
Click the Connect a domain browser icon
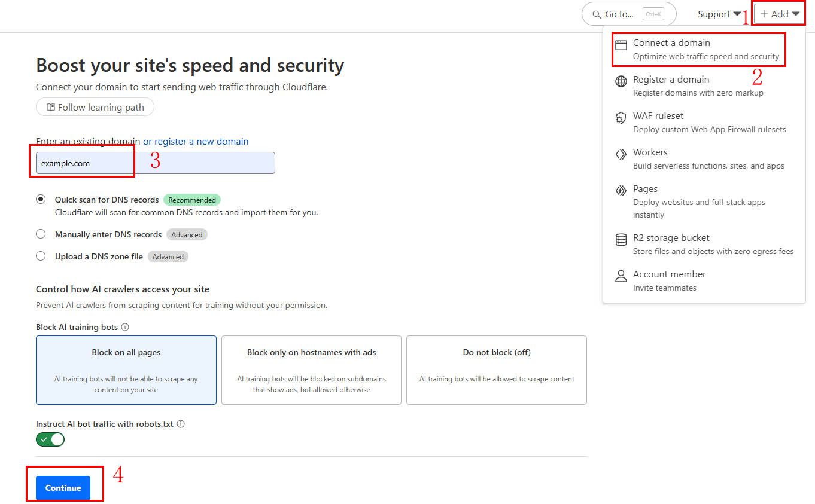tap(621, 45)
